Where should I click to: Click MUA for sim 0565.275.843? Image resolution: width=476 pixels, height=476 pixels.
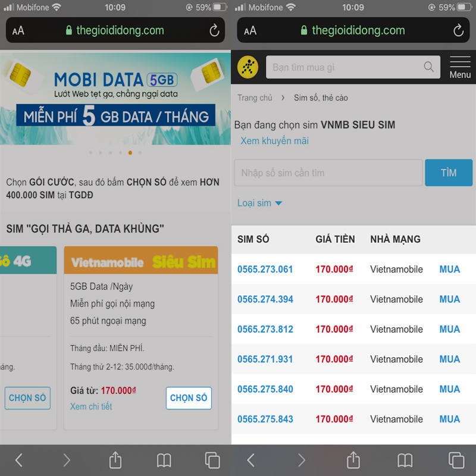[x=450, y=419]
